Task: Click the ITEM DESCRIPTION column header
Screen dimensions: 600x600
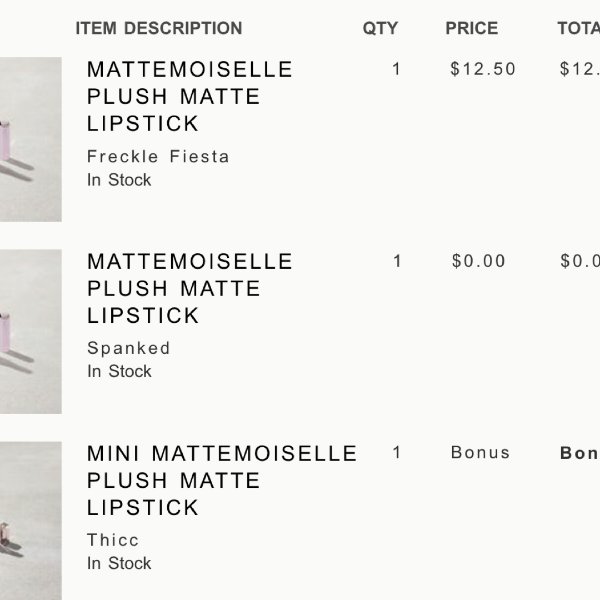Action: tap(159, 28)
